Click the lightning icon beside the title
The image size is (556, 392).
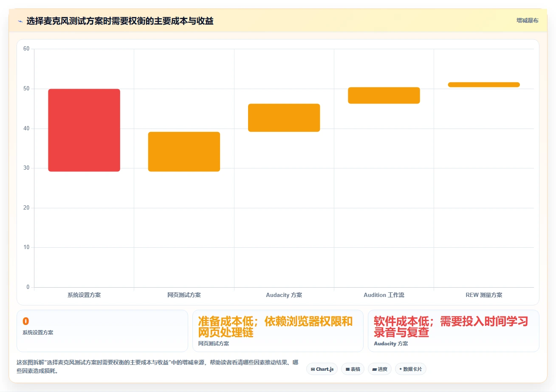click(20, 21)
